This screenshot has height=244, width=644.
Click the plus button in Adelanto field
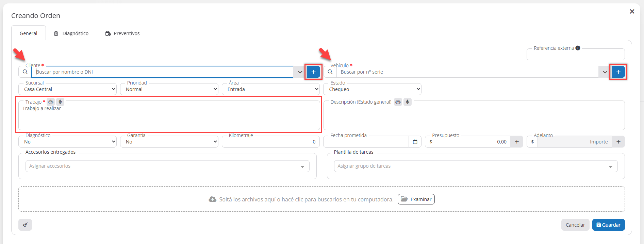pyautogui.click(x=618, y=142)
